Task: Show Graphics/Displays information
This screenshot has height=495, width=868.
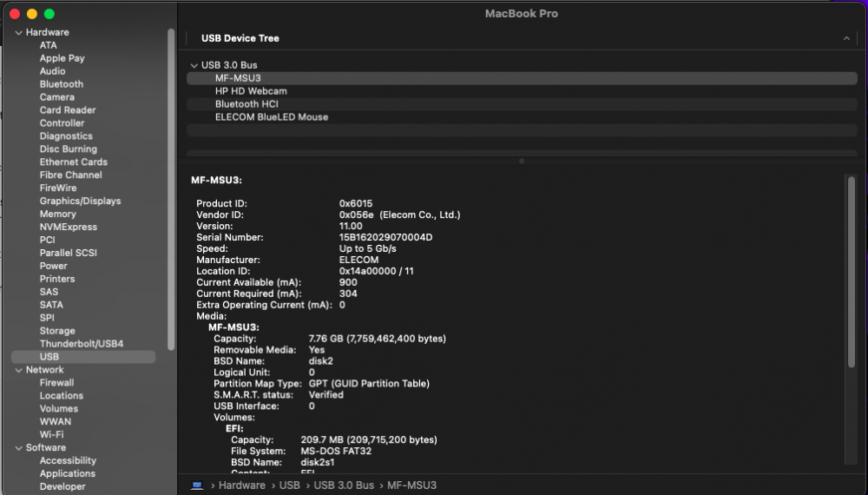Action: 80,201
